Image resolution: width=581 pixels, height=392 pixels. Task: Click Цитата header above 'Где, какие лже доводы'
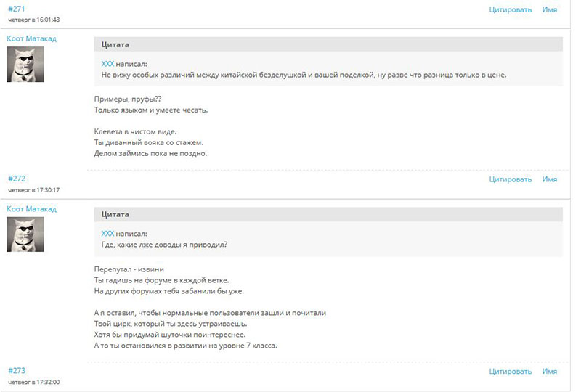pos(115,215)
